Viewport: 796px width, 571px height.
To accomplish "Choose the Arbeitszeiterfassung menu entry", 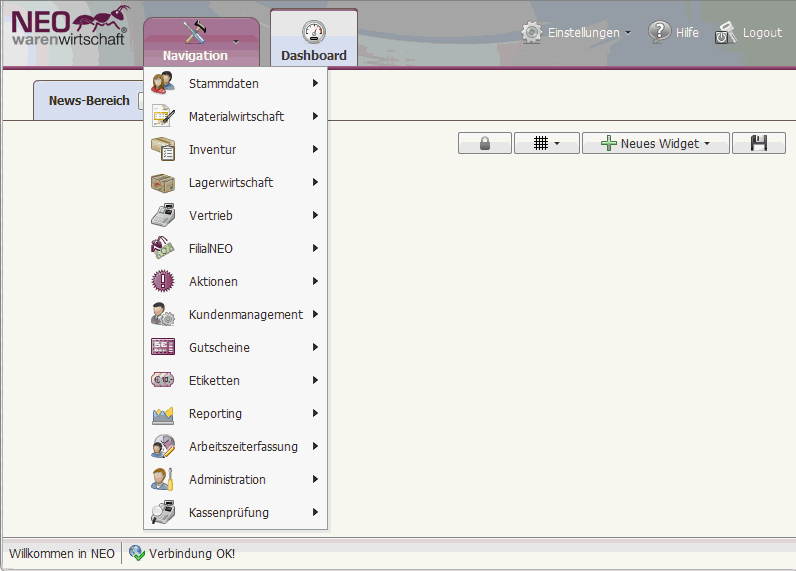I will [236, 446].
